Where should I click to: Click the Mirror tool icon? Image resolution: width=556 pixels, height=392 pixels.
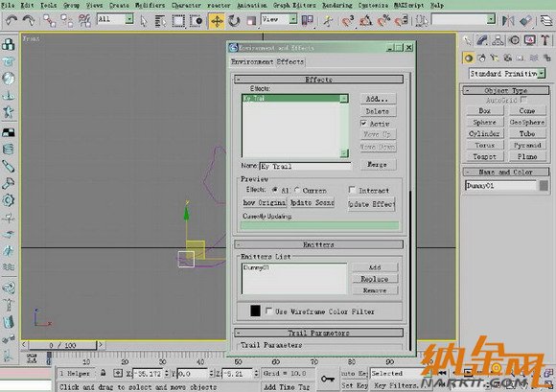tap(508, 20)
